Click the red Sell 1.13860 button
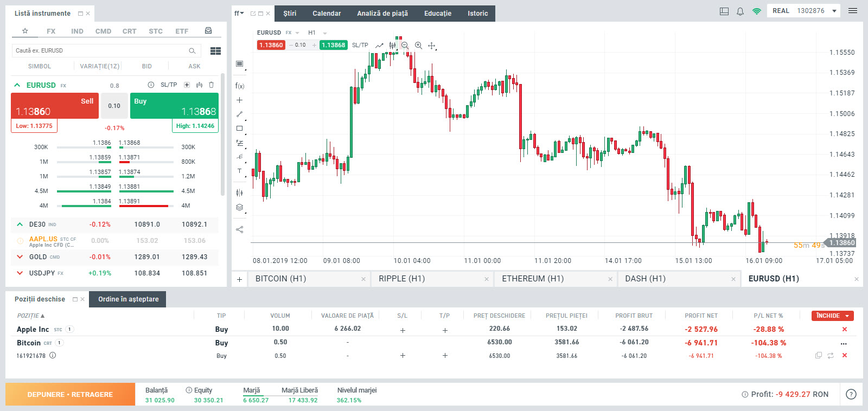The image size is (868, 411). pyautogui.click(x=55, y=106)
